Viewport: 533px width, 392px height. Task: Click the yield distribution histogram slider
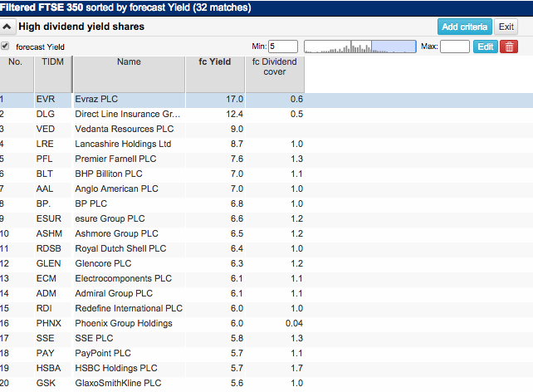(360, 47)
